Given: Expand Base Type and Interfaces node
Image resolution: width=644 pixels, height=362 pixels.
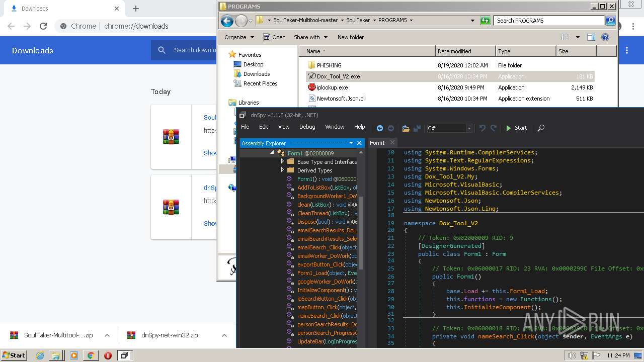Looking at the screenshot, I should click(x=282, y=162).
